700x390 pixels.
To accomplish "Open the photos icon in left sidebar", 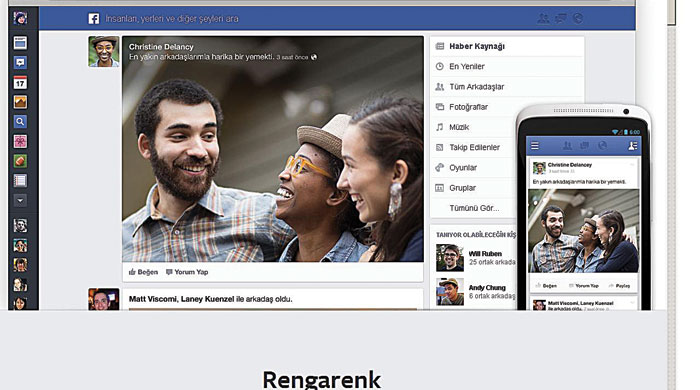I will tap(20, 102).
